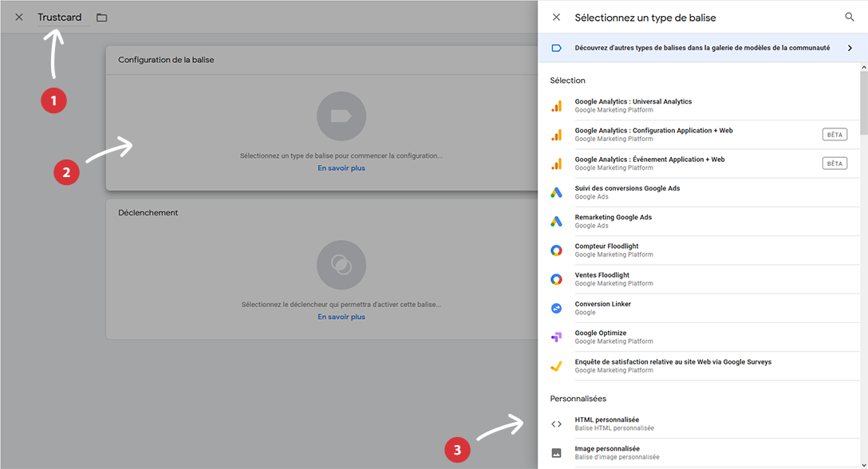The height and width of the screenshot is (469, 868).
Task: Click BÊTA badge on Événement Application + Web
Action: [834, 164]
